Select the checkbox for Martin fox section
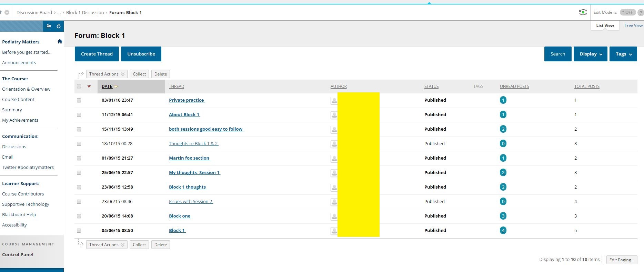 79,158
